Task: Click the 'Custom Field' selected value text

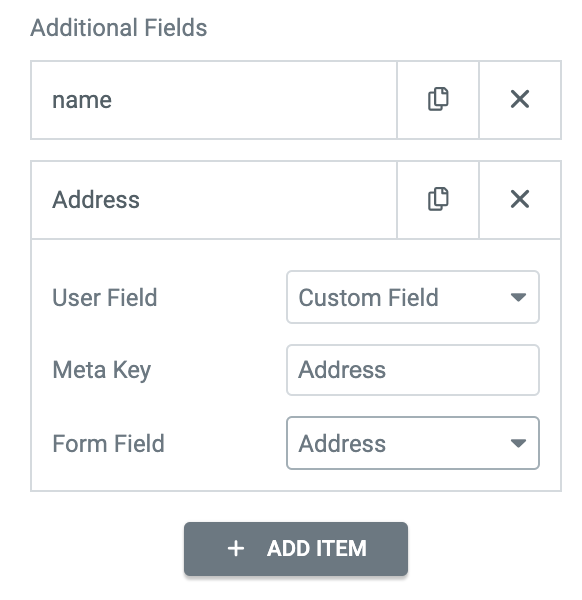Action: (x=368, y=297)
